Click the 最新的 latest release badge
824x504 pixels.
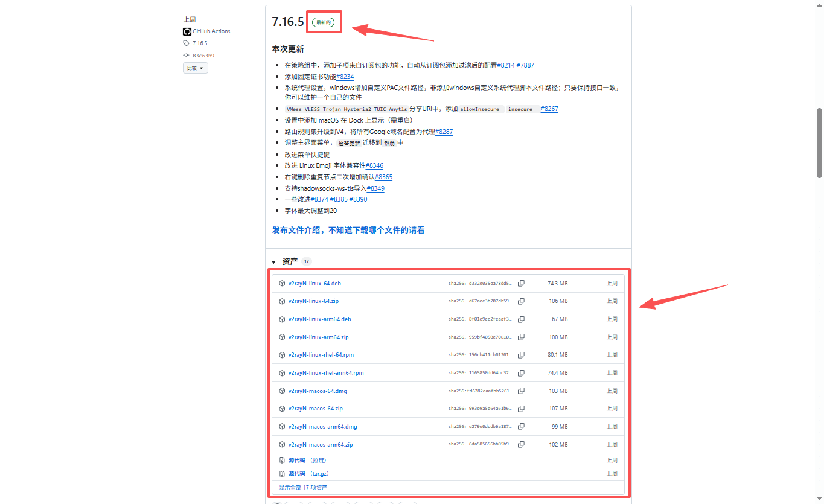(x=323, y=22)
